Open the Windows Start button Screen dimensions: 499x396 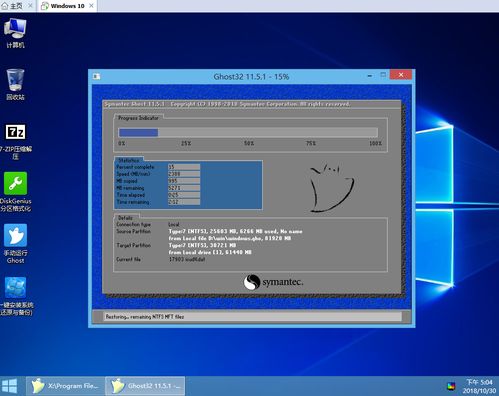pyautogui.click(x=9, y=386)
